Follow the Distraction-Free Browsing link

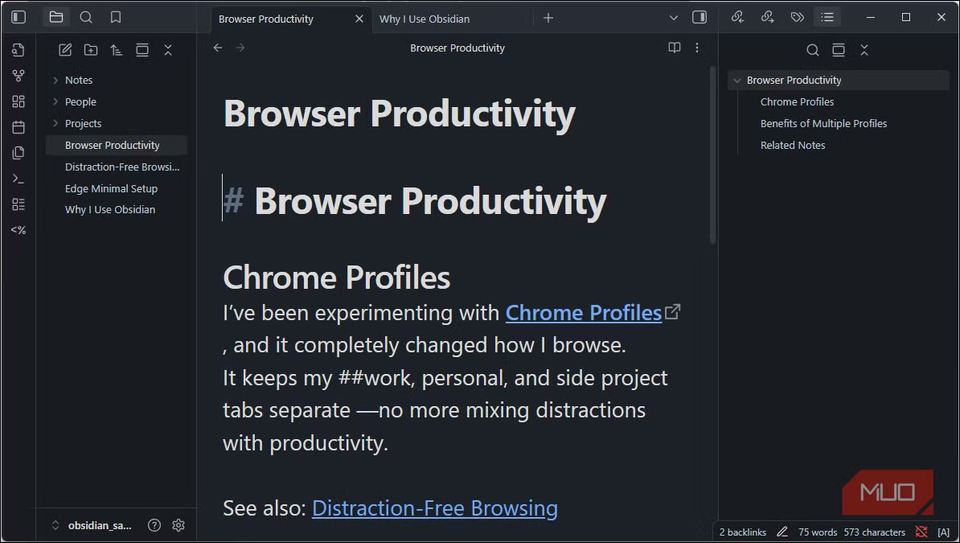(434, 508)
